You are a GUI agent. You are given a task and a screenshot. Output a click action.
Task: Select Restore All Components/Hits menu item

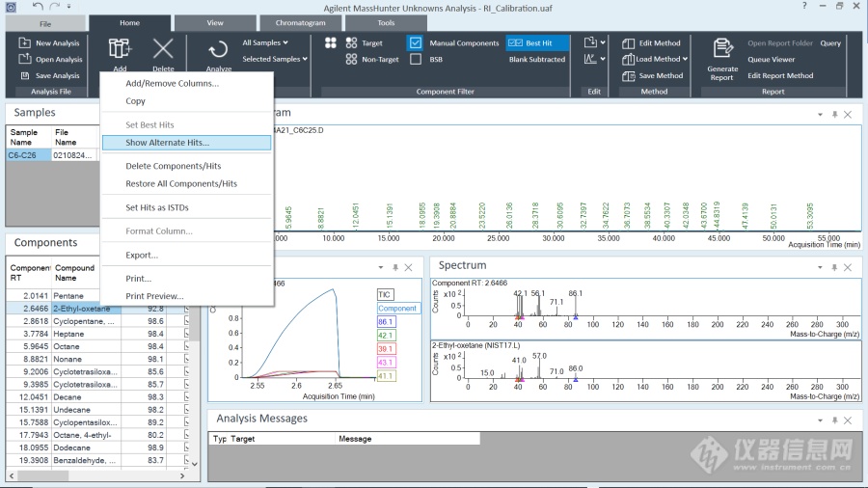(186, 183)
